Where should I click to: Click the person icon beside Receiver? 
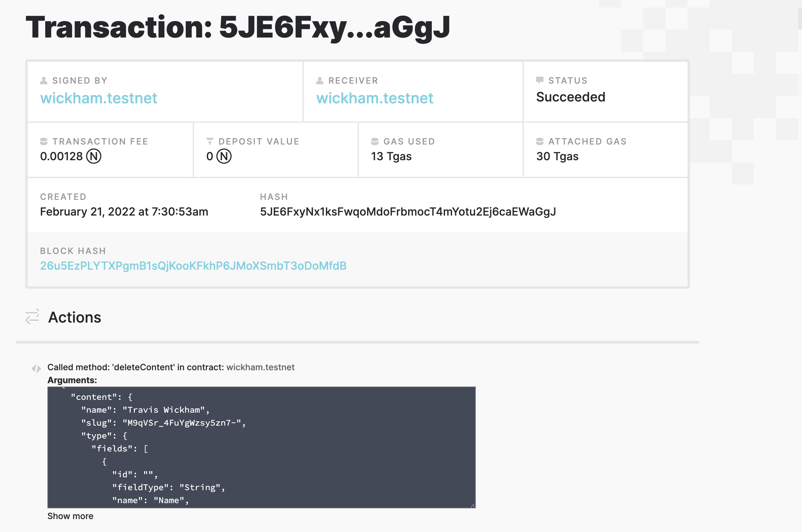pyautogui.click(x=319, y=80)
